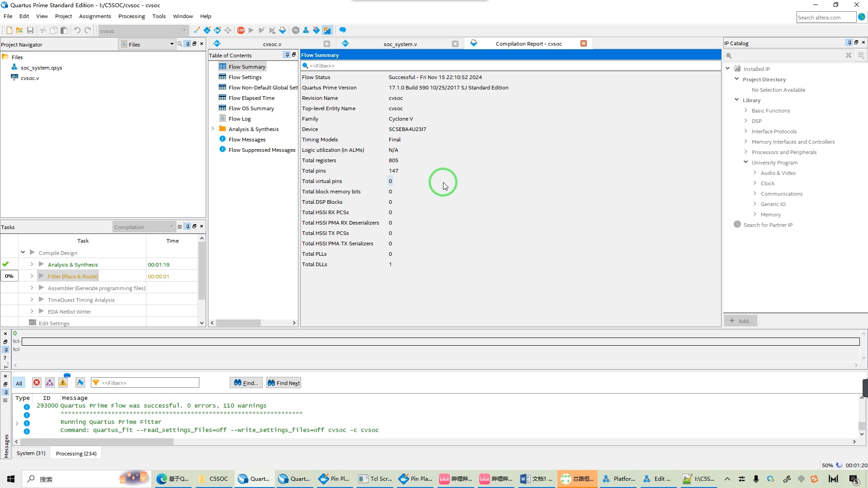This screenshot has width=868, height=488.
Task: Open the Tools menu
Action: tap(159, 16)
